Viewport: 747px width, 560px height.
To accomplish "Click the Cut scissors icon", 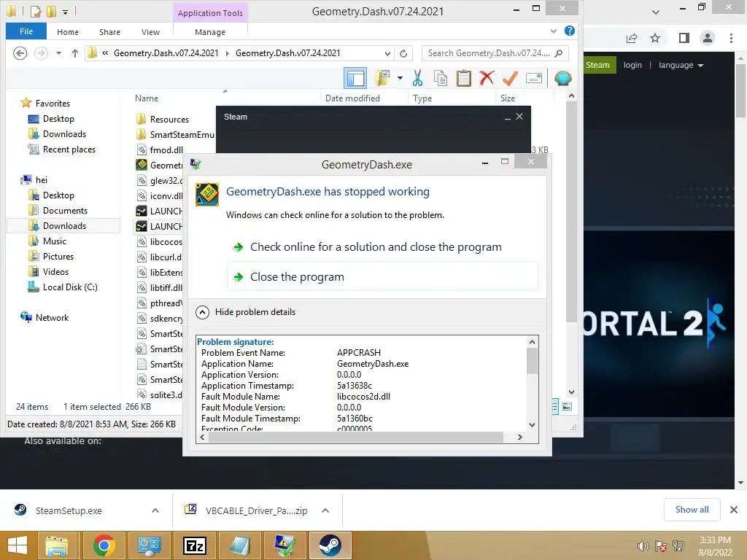I will [x=418, y=78].
